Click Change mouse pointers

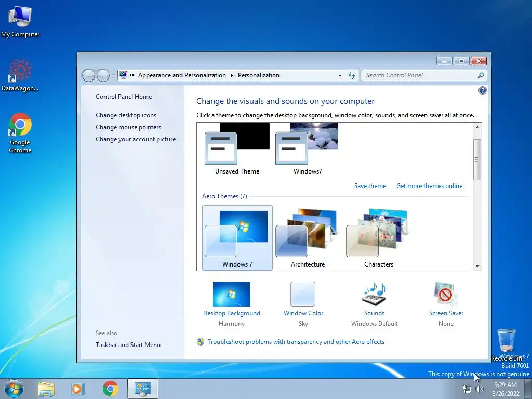pos(128,127)
